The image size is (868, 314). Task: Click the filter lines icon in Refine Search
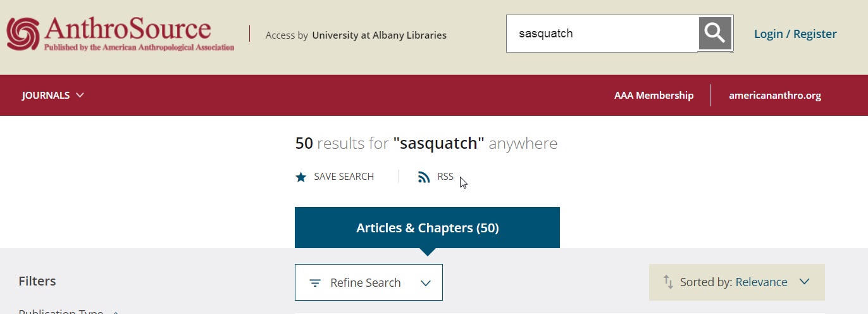(315, 283)
